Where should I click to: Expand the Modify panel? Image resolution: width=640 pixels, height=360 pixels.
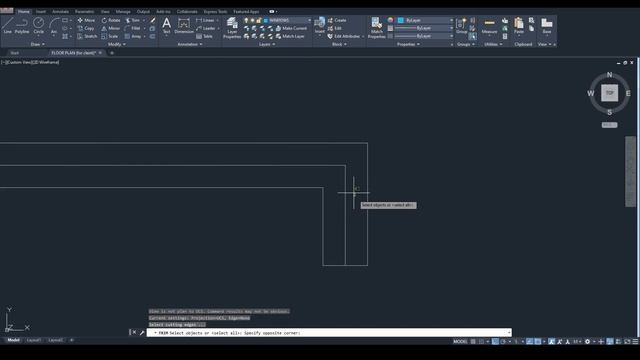pos(116,44)
